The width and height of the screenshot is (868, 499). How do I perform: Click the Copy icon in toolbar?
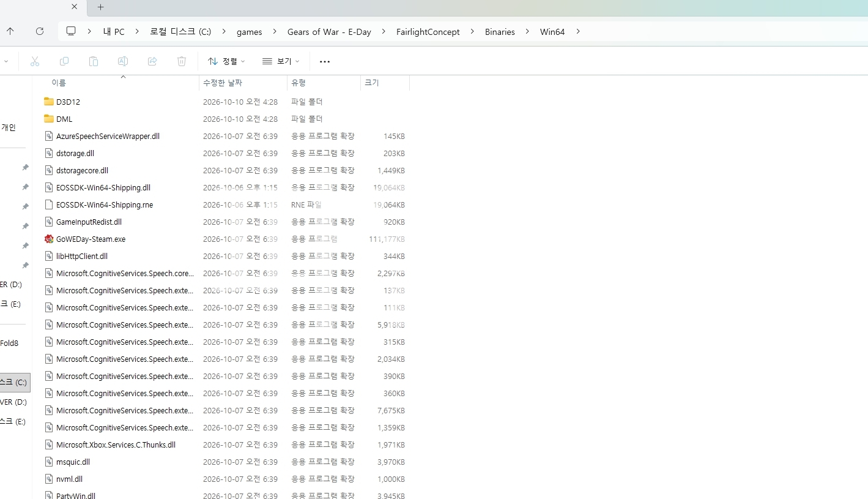[x=64, y=61]
